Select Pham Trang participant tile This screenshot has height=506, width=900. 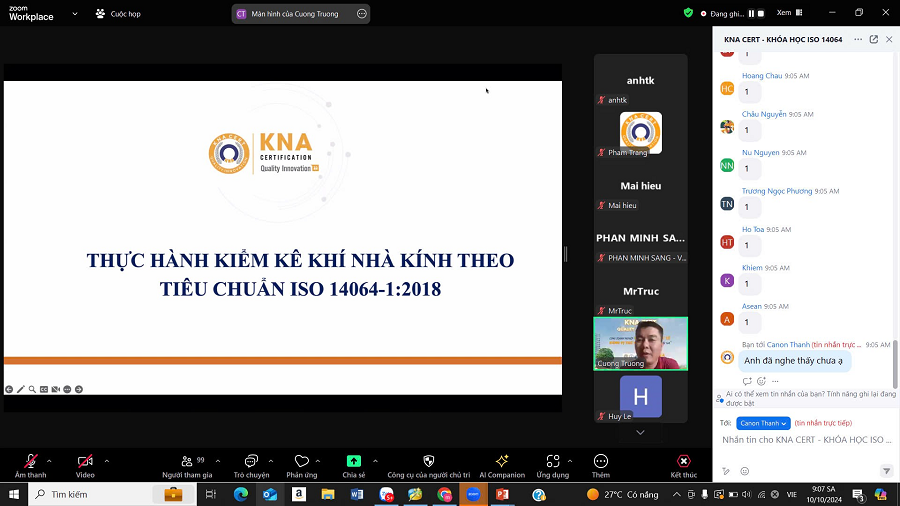coord(641,133)
